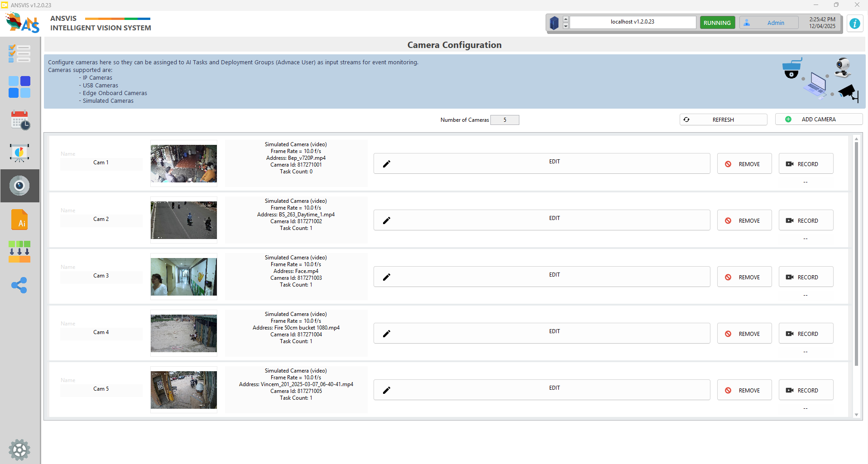Click the localhost v1.2.0.23 server field

point(632,22)
